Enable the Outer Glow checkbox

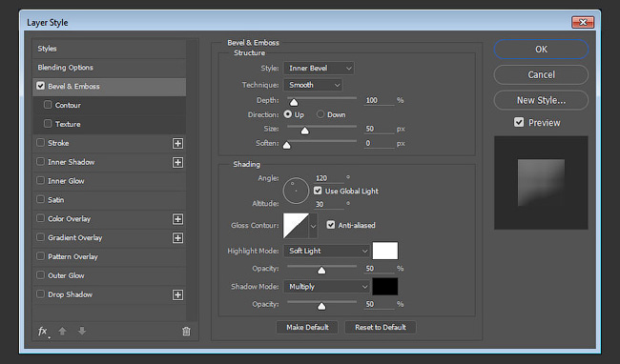pyautogui.click(x=40, y=275)
